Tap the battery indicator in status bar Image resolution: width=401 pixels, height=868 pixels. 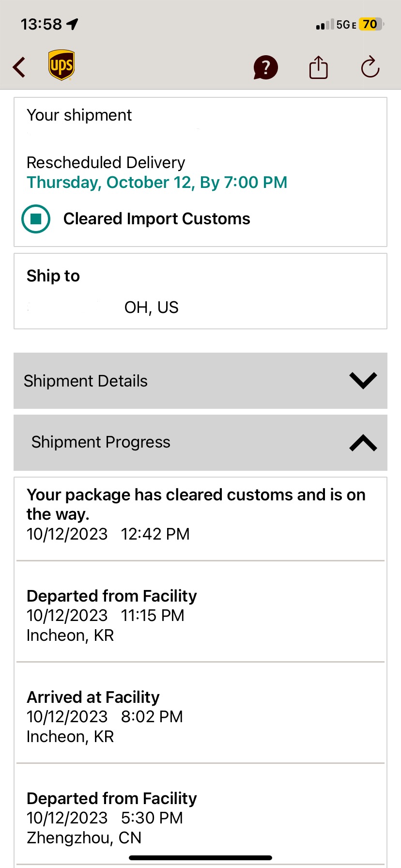coord(371,24)
